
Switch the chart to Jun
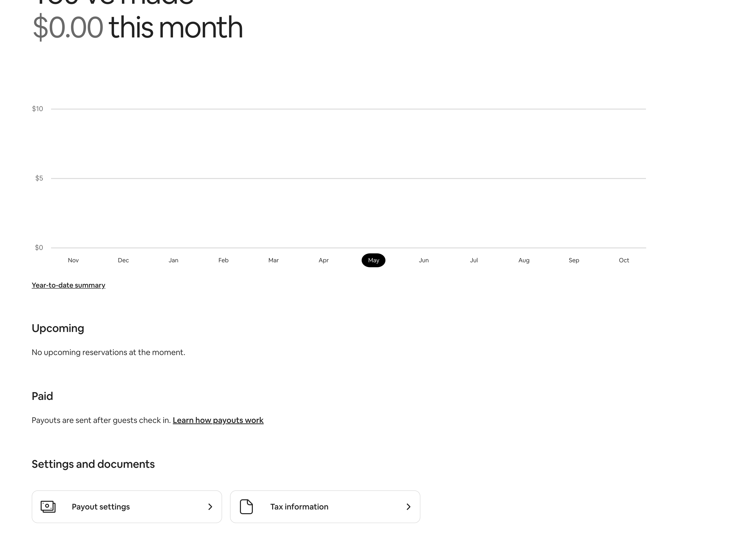(424, 260)
